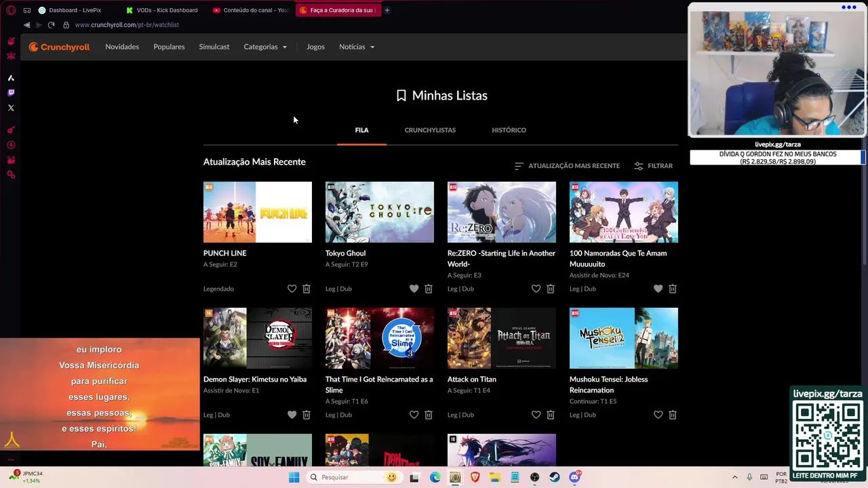Open a new tab with the plus button

(x=387, y=10)
